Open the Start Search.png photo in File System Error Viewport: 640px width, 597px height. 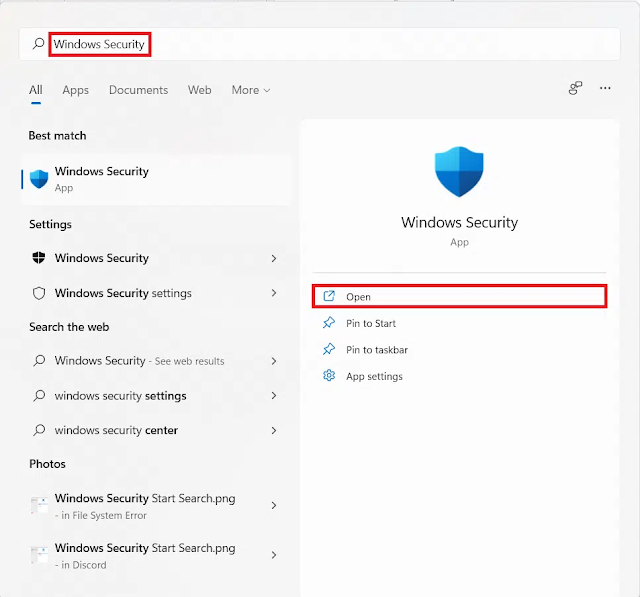pos(156,506)
